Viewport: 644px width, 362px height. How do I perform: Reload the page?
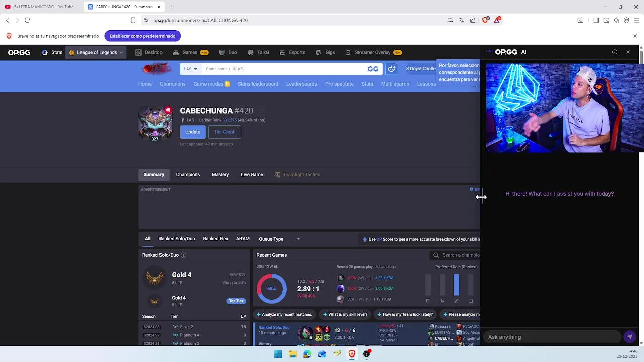click(27, 20)
